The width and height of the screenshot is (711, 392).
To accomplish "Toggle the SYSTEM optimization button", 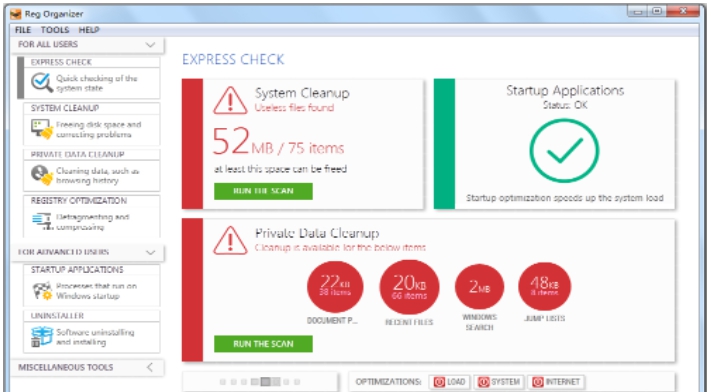I will pyautogui.click(x=499, y=382).
